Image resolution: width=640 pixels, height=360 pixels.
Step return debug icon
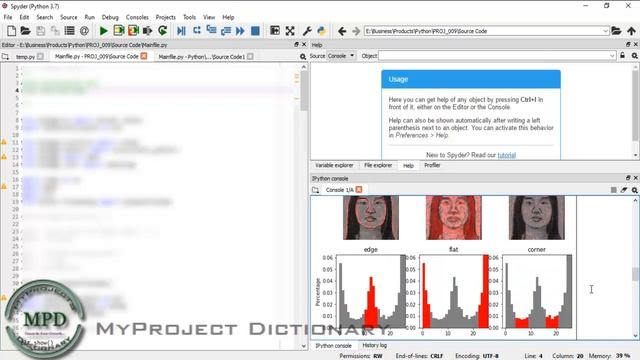[x=226, y=31]
